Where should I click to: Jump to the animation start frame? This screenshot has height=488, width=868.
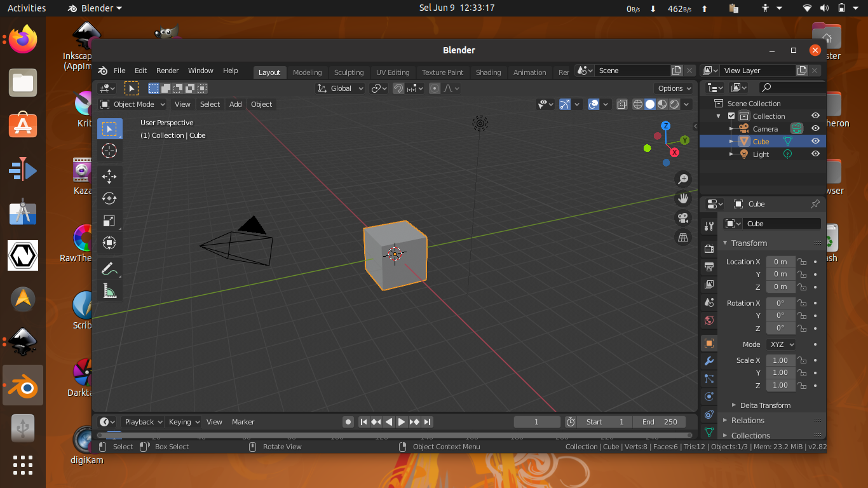coord(363,422)
